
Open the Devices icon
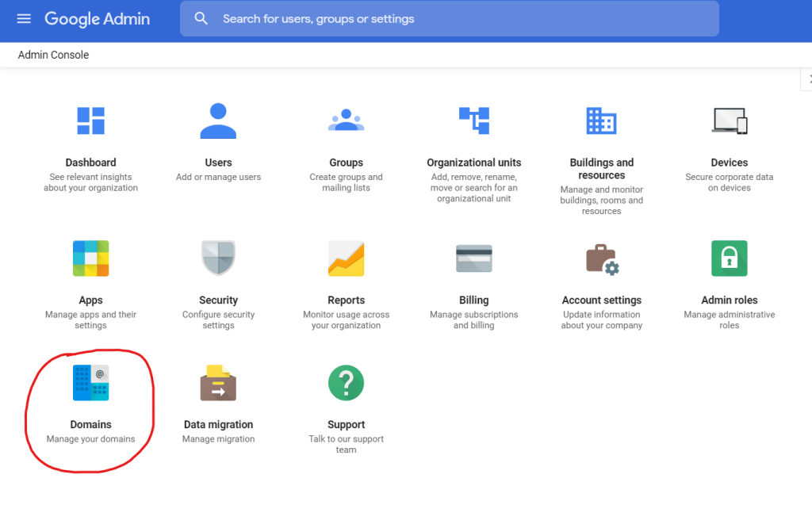tap(730, 121)
